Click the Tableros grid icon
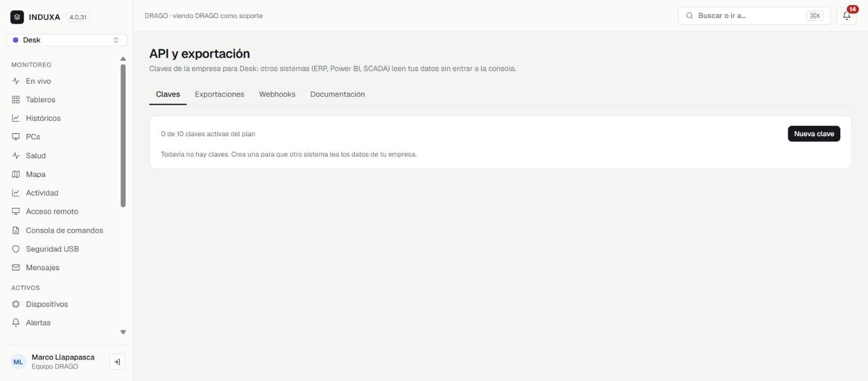The width and height of the screenshot is (868, 381). 16,99
